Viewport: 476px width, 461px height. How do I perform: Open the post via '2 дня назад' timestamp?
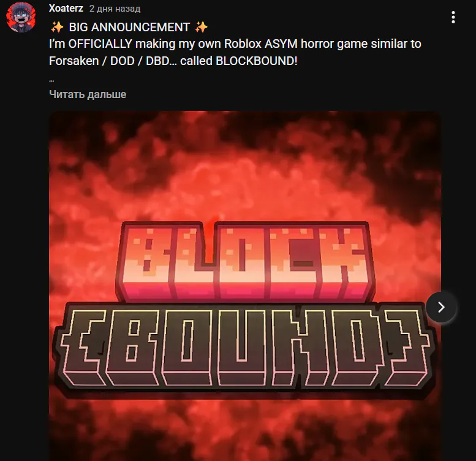[x=115, y=9]
